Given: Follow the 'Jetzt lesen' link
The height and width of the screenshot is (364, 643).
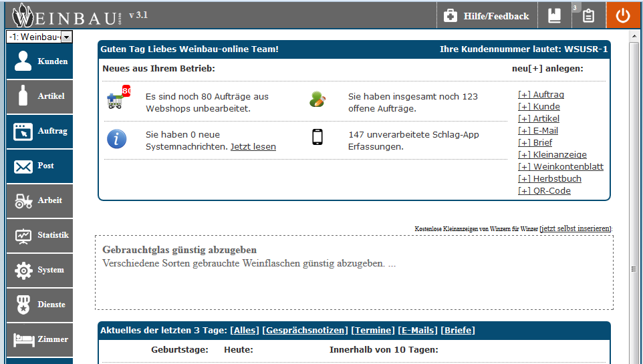Looking at the screenshot, I should coord(253,147).
